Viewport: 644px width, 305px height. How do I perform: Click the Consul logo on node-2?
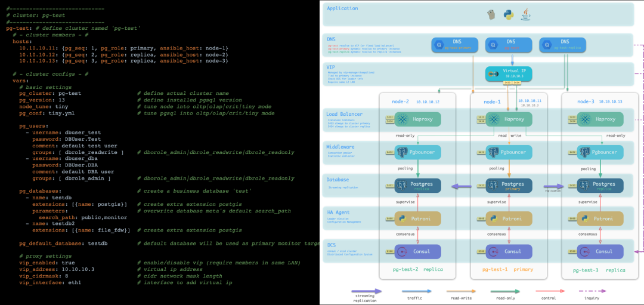pos(401,251)
